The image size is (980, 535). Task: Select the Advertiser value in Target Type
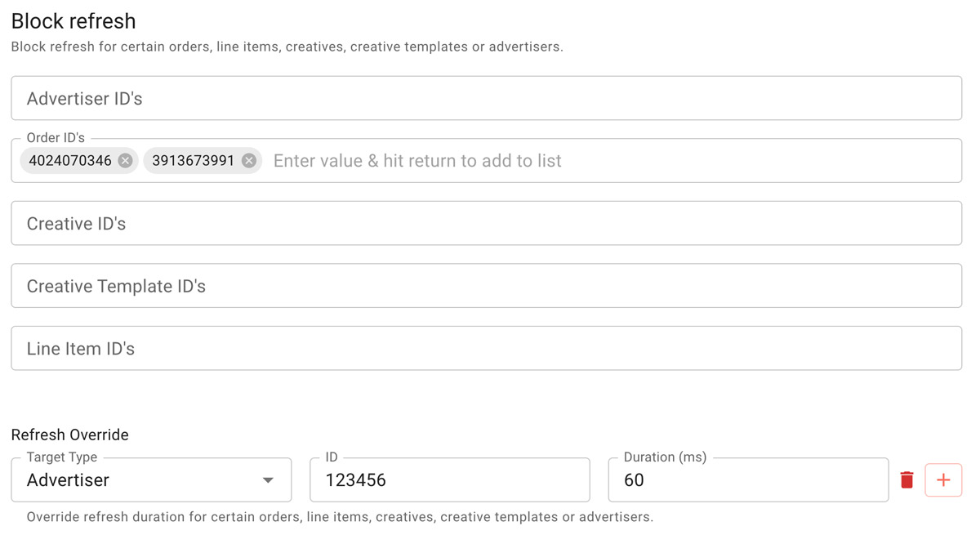(68, 480)
